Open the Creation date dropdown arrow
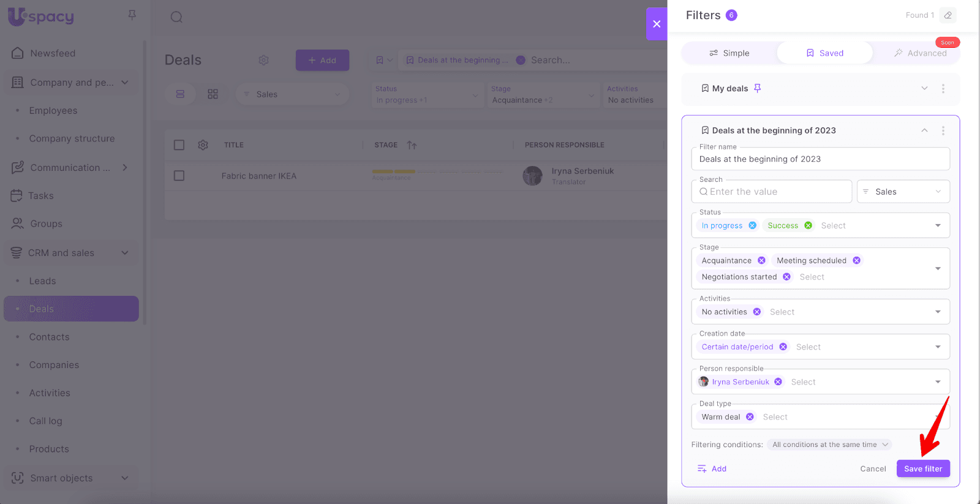 click(x=938, y=347)
